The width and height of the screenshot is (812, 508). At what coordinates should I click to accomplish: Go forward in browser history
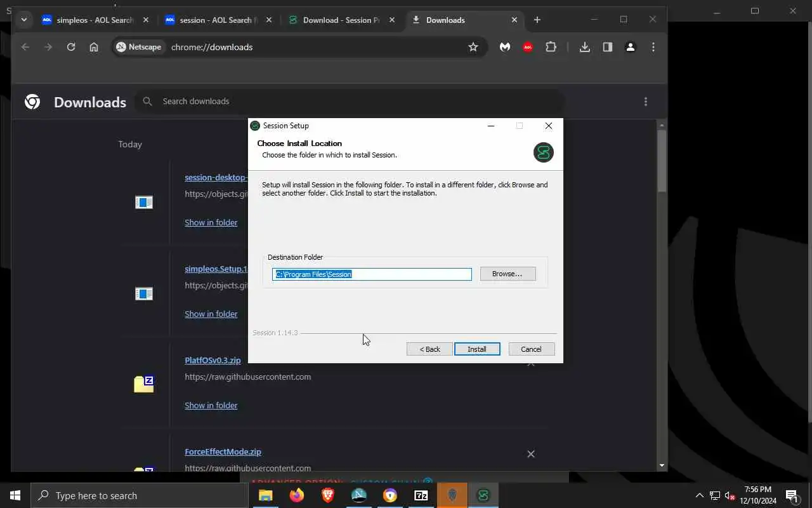coord(48,47)
